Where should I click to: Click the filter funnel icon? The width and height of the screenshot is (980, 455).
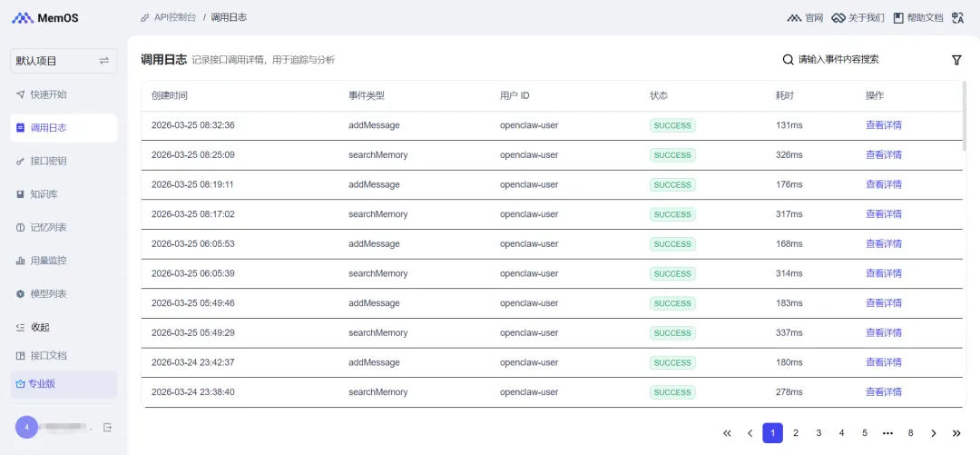tap(956, 60)
